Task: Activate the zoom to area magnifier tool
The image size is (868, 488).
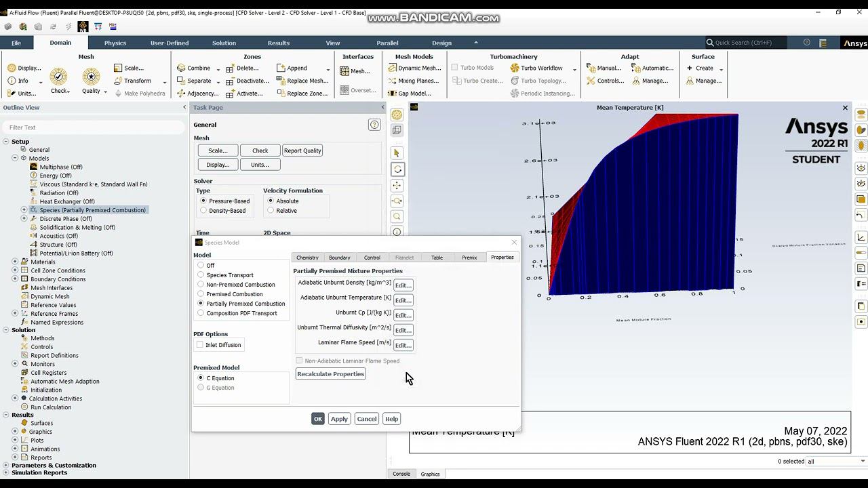Action: (x=397, y=217)
